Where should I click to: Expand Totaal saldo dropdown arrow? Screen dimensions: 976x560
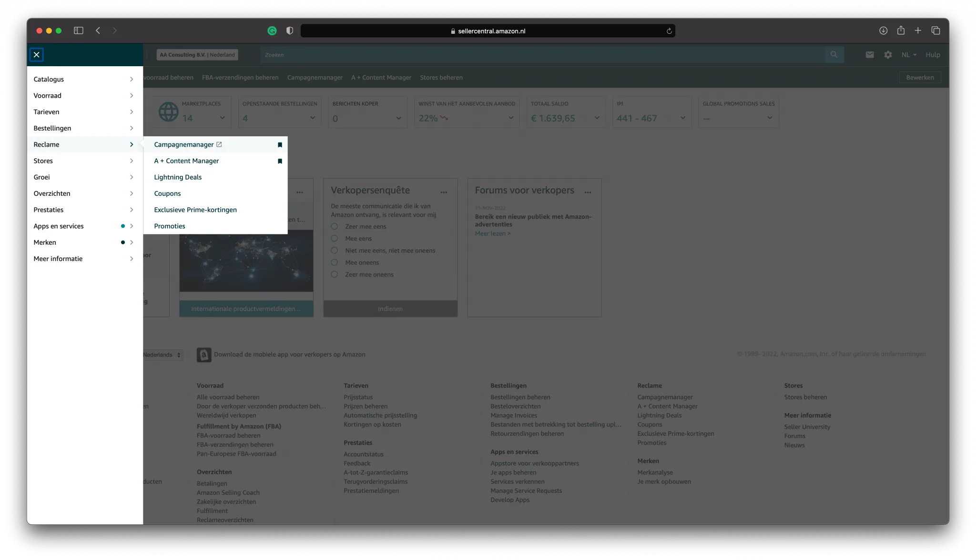(x=597, y=118)
